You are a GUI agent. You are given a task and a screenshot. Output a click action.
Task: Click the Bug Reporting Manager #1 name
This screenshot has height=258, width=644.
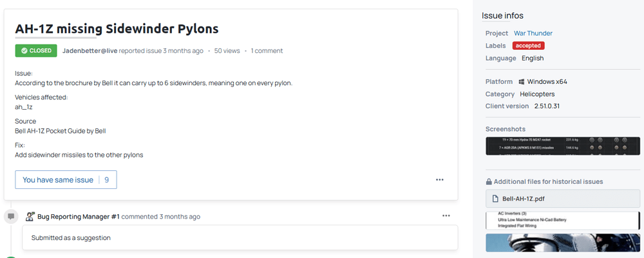(78, 217)
